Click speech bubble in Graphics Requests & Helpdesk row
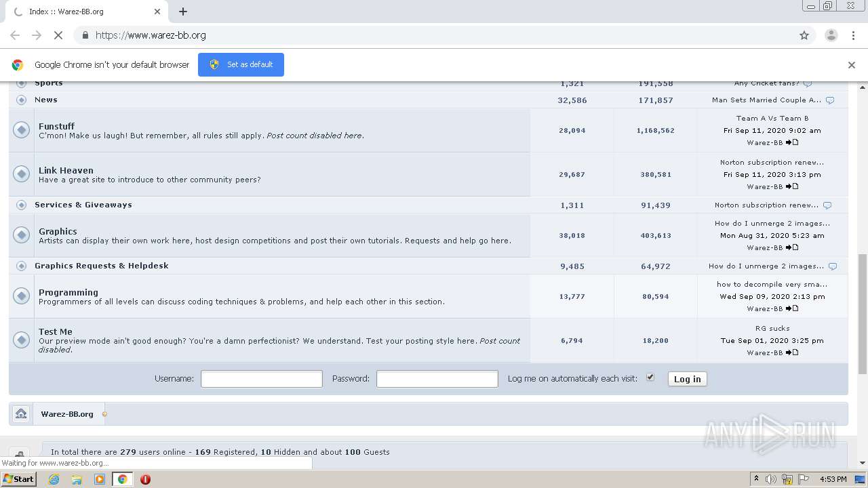This screenshot has width=868, height=488. pos(833,266)
